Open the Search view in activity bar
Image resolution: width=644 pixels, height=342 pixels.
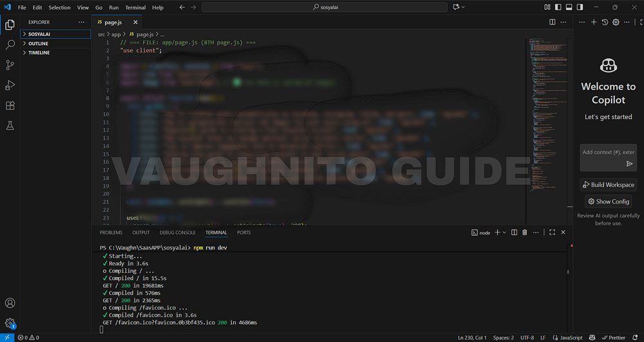[10, 44]
